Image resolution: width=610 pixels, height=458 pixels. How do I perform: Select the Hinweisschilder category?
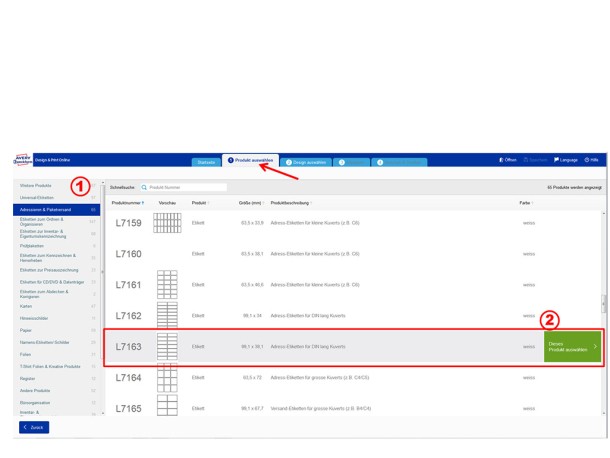pos(56,318)
